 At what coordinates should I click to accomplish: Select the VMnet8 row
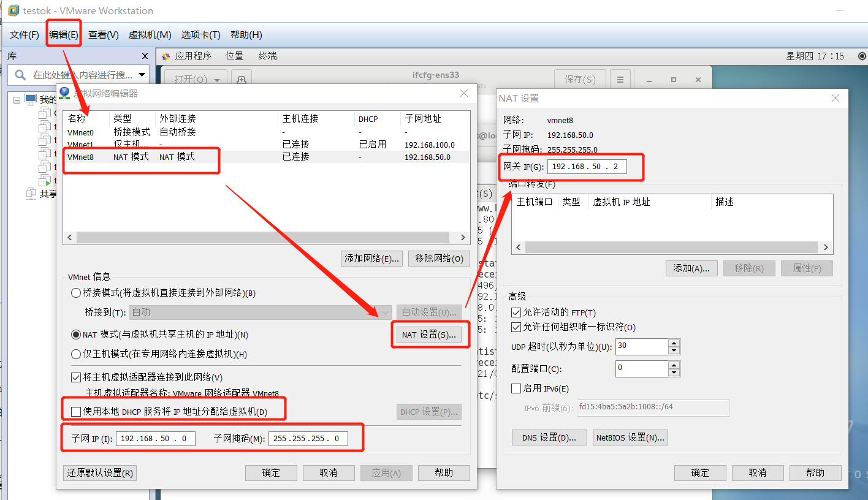(267, 157)
